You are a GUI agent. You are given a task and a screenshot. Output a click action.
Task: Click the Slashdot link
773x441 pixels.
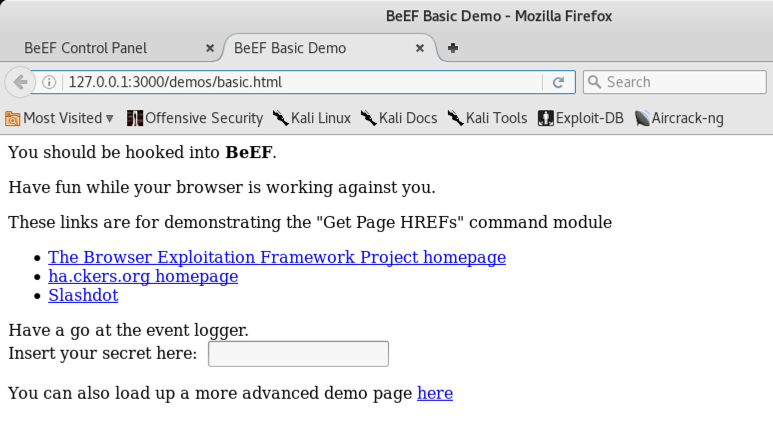coord(83,295)
